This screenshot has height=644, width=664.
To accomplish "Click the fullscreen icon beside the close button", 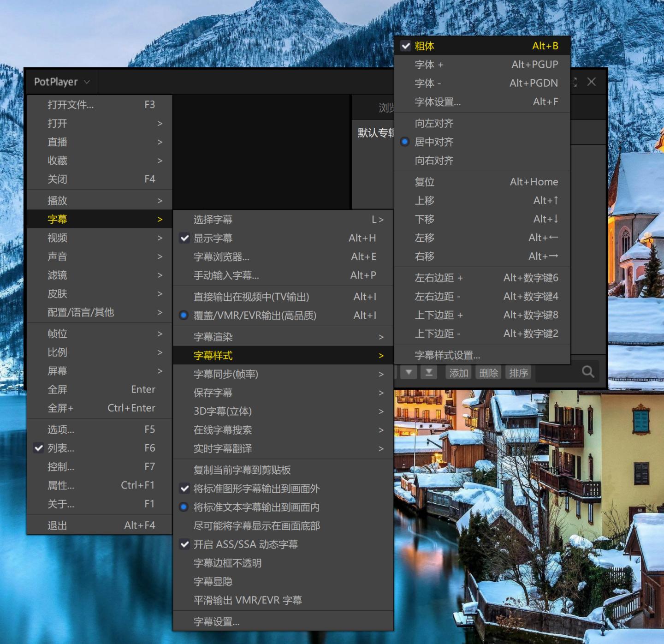I will tap(574, 82).
